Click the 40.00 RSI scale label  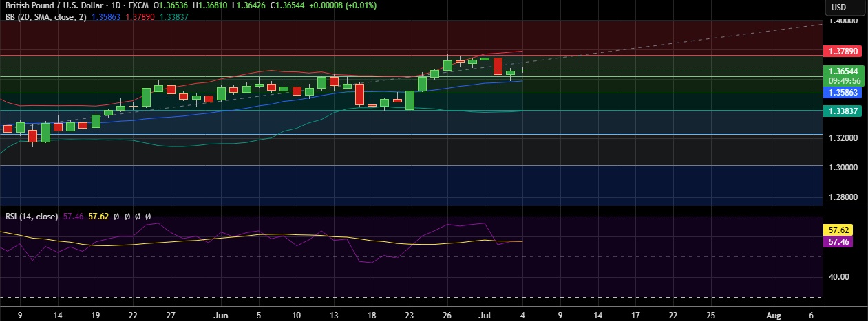(839, 277)
